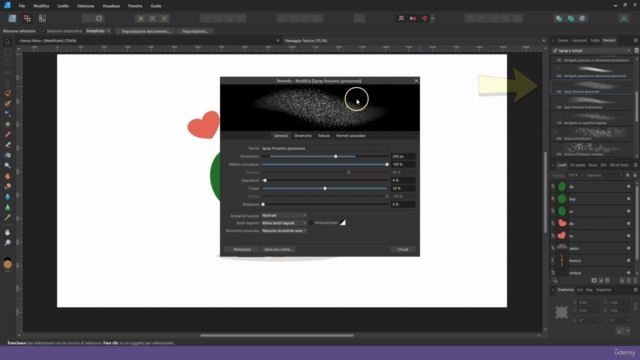Toggle visibility of the tronco layer
The height and width of the screenshot is (360, 640).
point(628,260)
